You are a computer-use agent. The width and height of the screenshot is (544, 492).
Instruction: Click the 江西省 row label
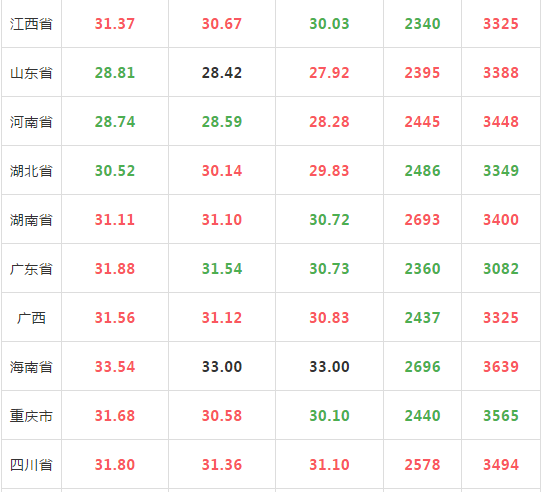tap(31, 24)
